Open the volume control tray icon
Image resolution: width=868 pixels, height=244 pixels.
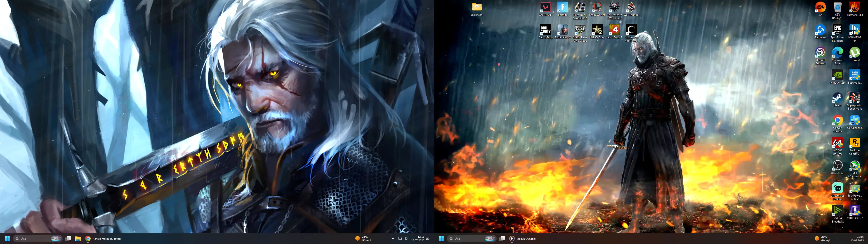406,239
